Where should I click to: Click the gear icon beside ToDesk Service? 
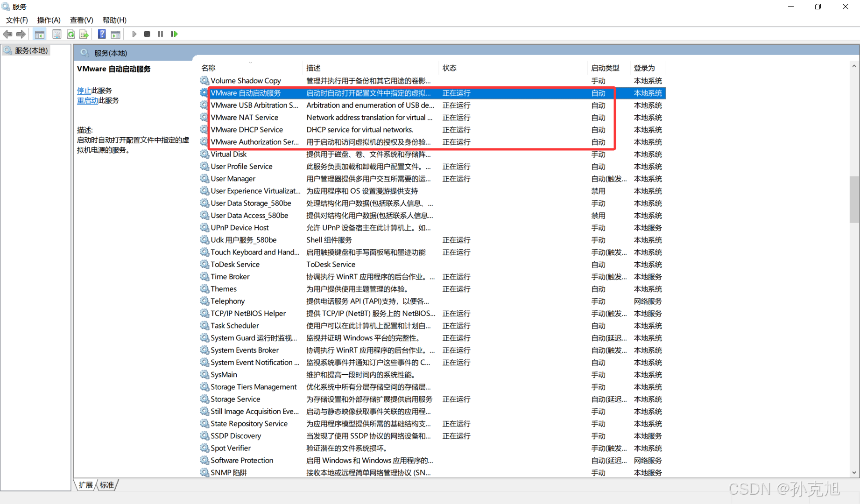click(204, 264)
